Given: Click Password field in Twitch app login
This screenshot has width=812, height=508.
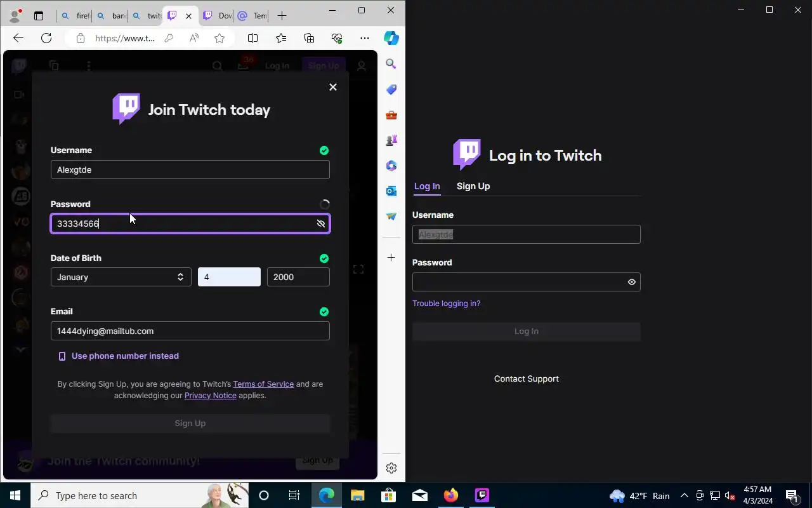Looking at the screenshot, I should [x=527, y=282].
